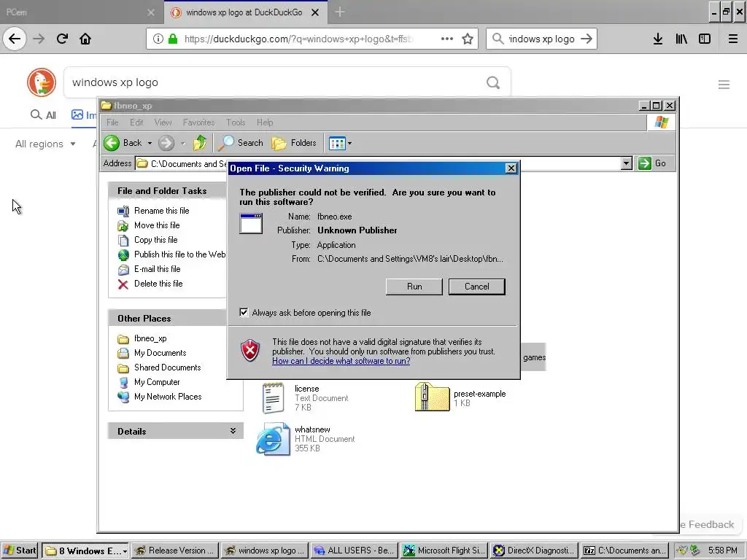Open a new Firefox tab with plus
Viewport: 747px width, 560px height.
coord(340,12)
